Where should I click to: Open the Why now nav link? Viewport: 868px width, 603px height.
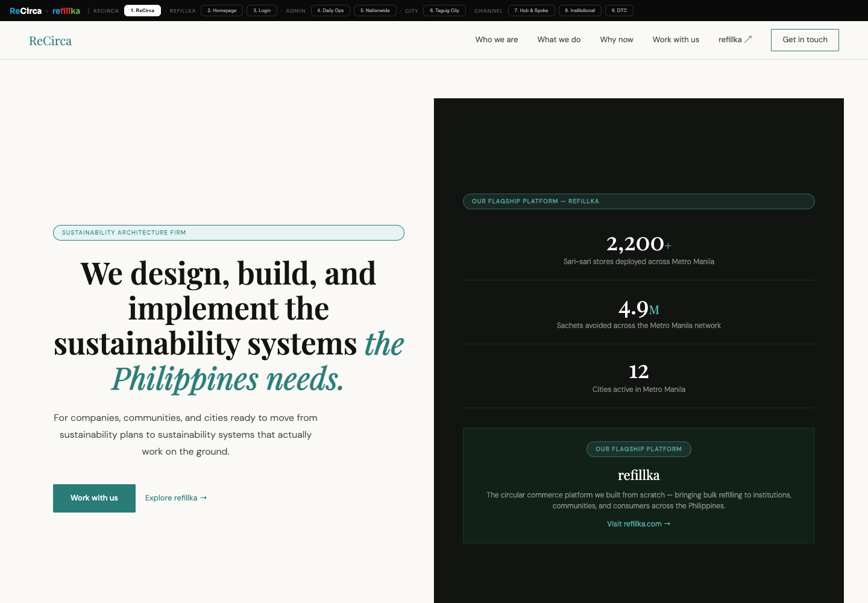(617, 40)
